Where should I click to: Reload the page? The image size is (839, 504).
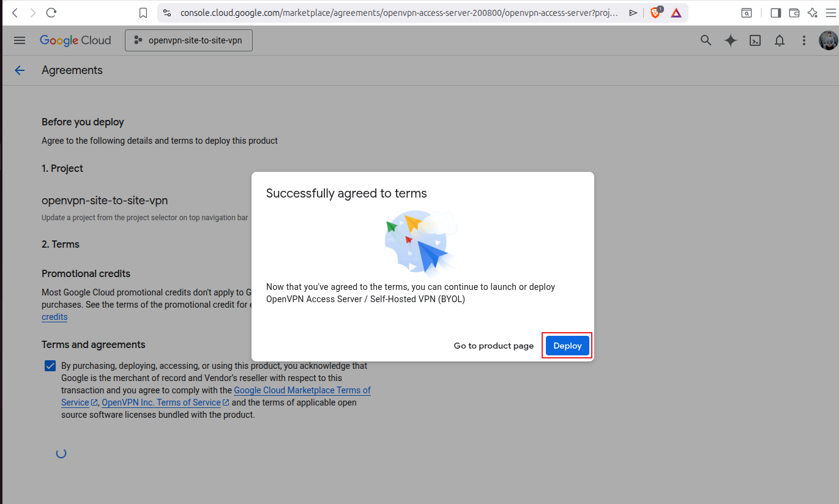pyautogui.click(x=51, y=12)
